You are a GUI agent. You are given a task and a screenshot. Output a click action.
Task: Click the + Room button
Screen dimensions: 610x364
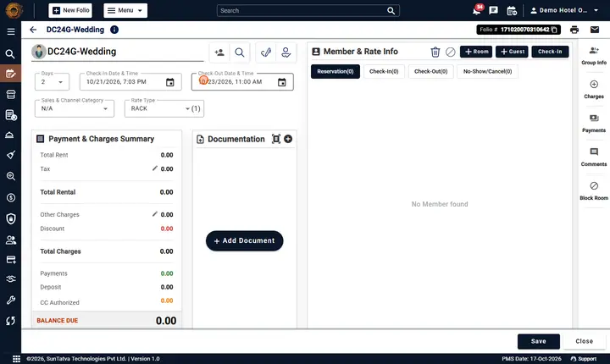pos(476,52)
